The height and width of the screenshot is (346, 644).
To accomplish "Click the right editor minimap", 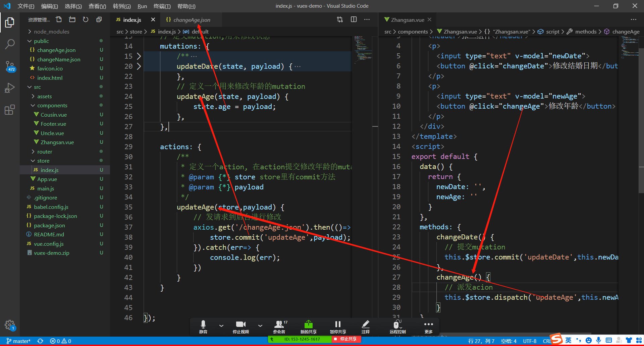I will 629,47.
